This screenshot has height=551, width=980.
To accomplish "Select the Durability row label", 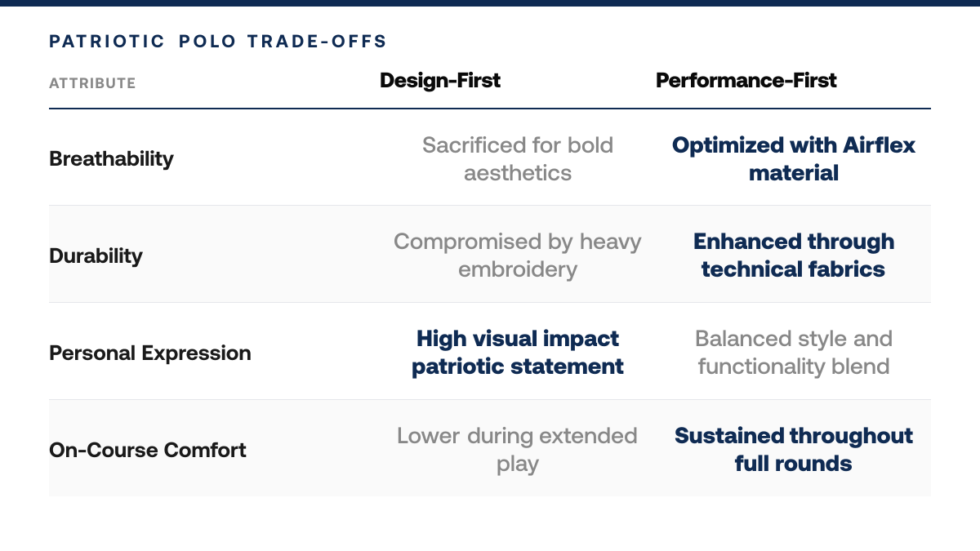I will pyautogui.click(x=96, y=256).
